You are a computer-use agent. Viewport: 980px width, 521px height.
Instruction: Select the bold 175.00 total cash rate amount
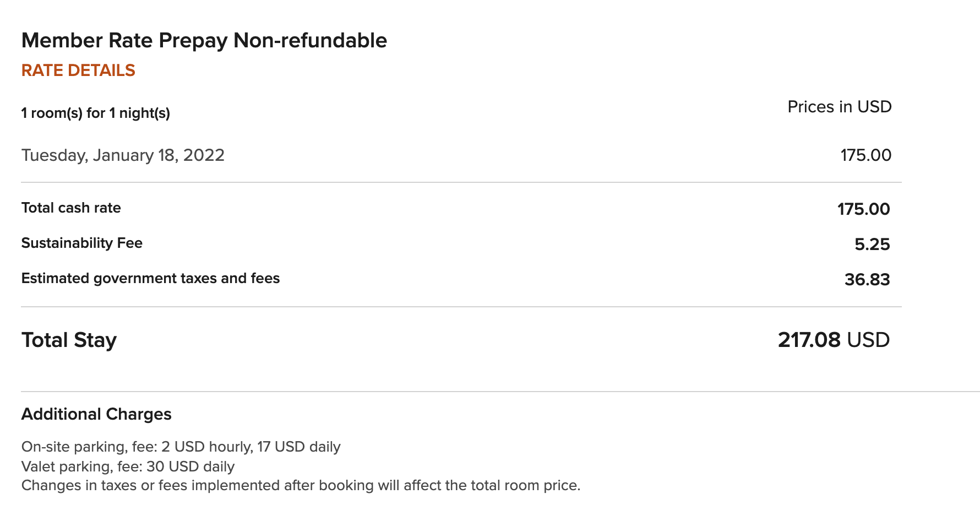click(x=863, y=209)
